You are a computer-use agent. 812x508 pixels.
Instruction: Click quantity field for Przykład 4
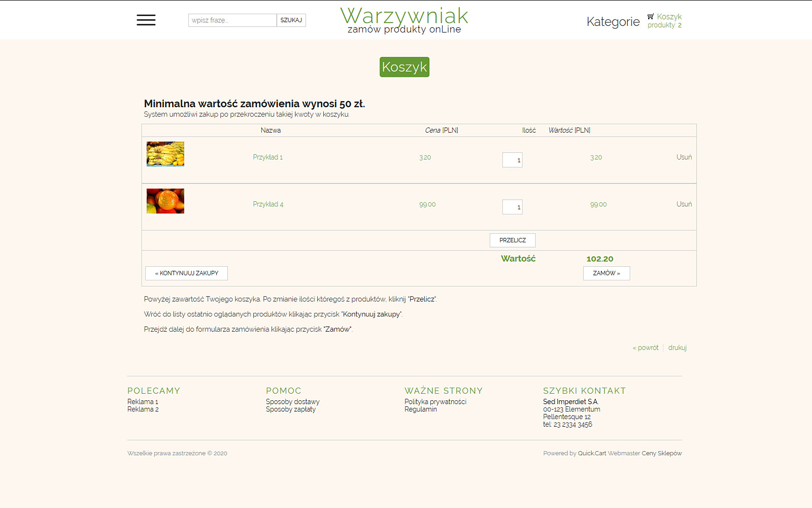(x=512, y=207)
